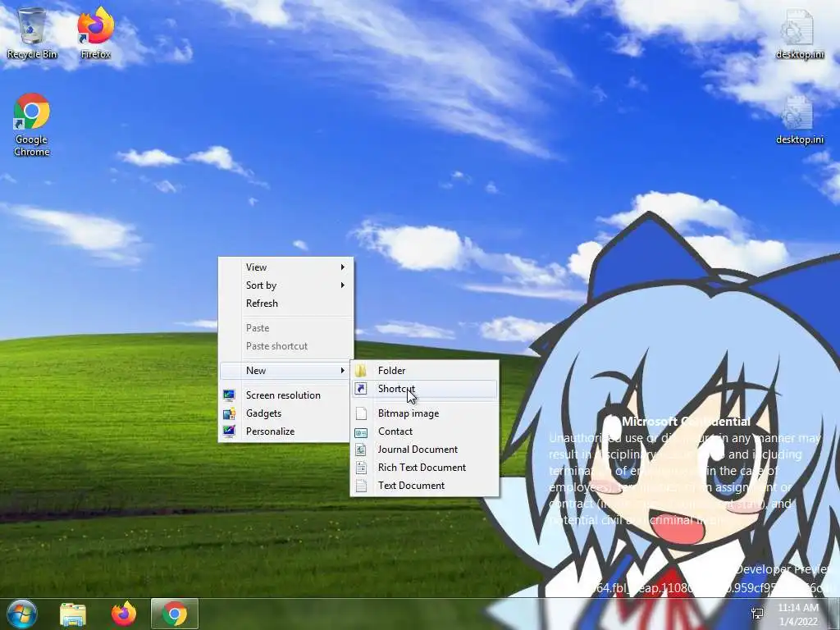Viewport: 840px width, 630px height.
Task: Choose Refresh in the context menu
Action: pyautogui.click(x=285, y=304)
